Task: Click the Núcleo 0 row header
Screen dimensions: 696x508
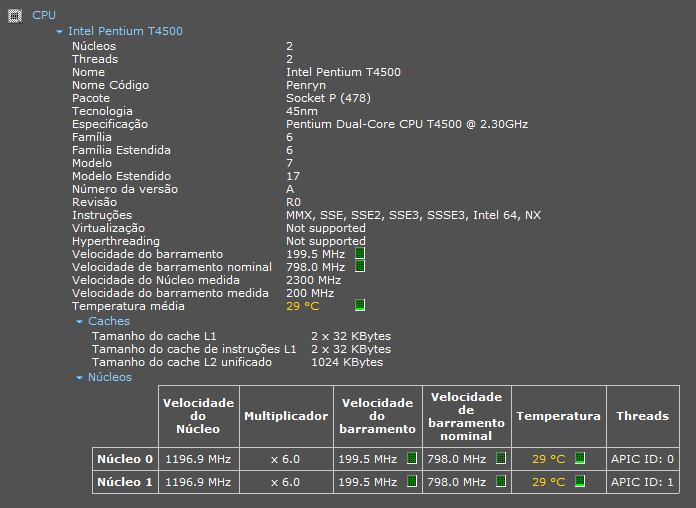Action: coord(125,459)
